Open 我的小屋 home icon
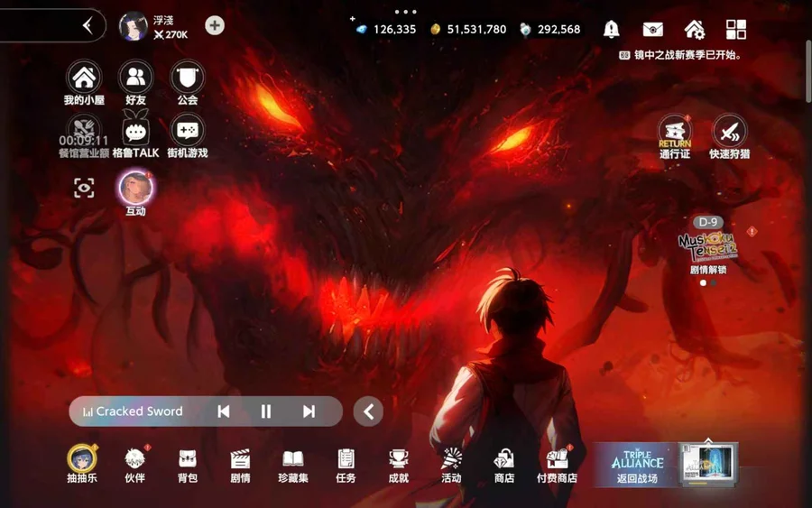The image size is (812, 508). (x=84, y=79)
